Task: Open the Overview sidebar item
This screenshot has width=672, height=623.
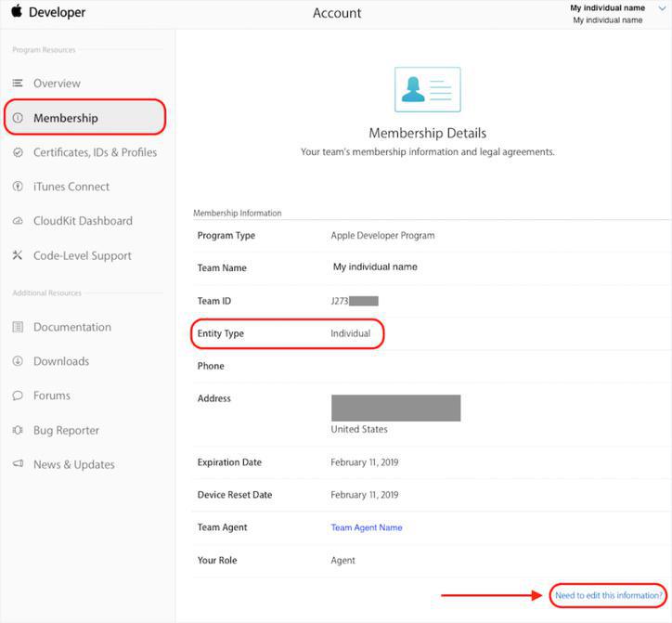Action: (57, 84)
